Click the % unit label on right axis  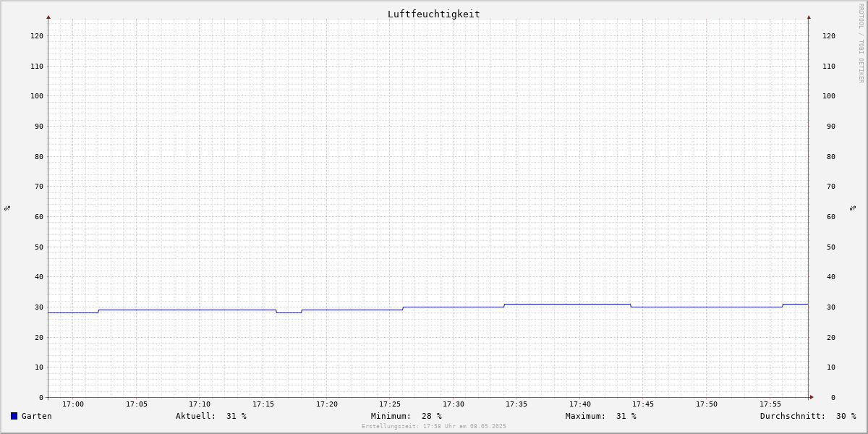tap(854, 208)
